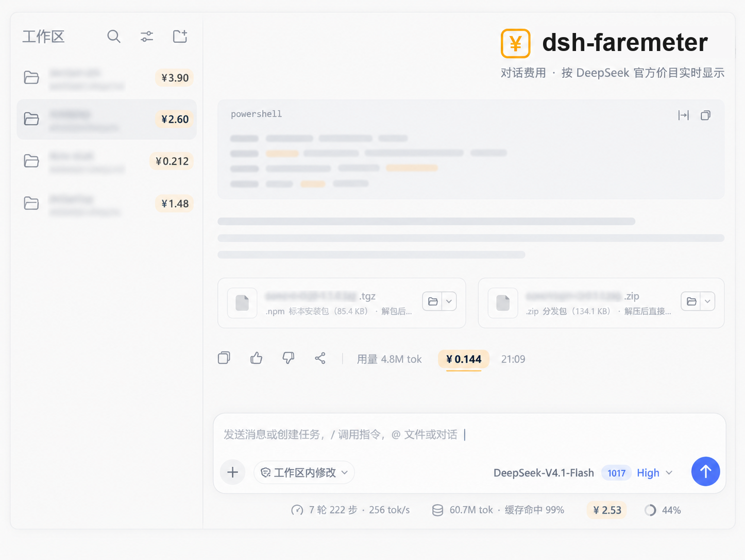Share the response

click(320, 358)
